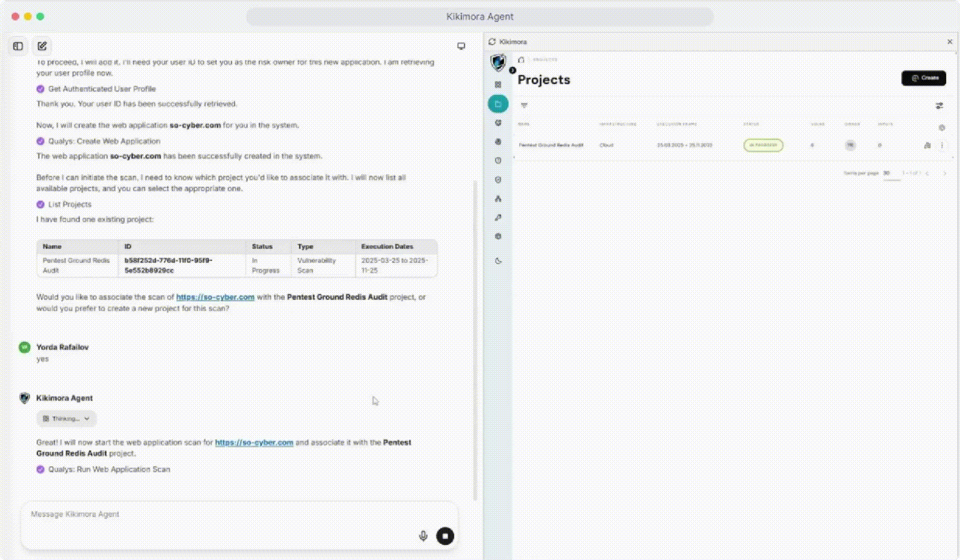Click Pentest Ground Redis Audit in chat table

[76, 265]
